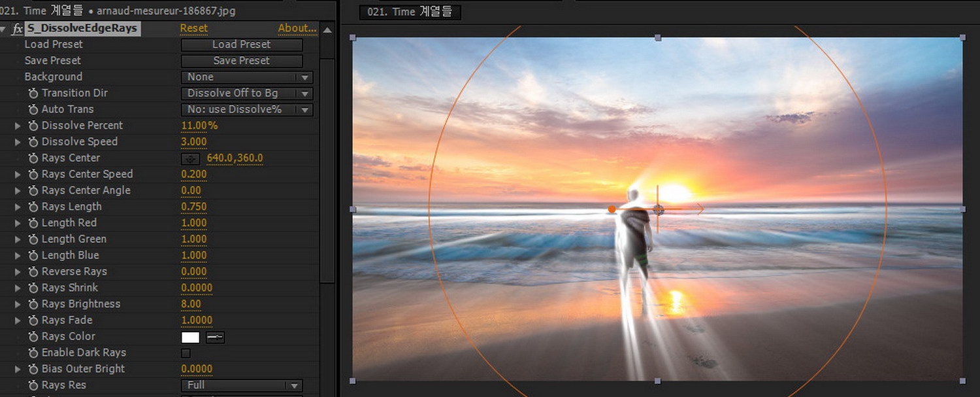Screen dimensions: 980x397
Task: Click the Rays Center crosshair in the viewer
Action: [x=658, y=209]
